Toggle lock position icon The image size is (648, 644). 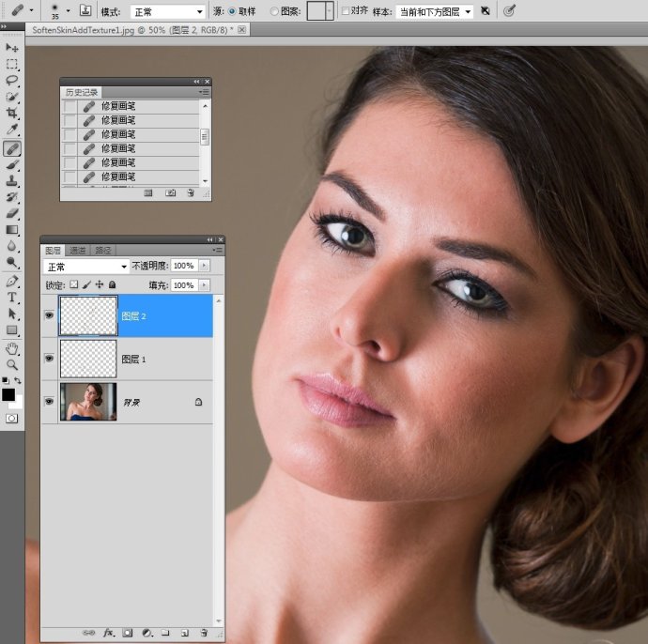[100, 284]
